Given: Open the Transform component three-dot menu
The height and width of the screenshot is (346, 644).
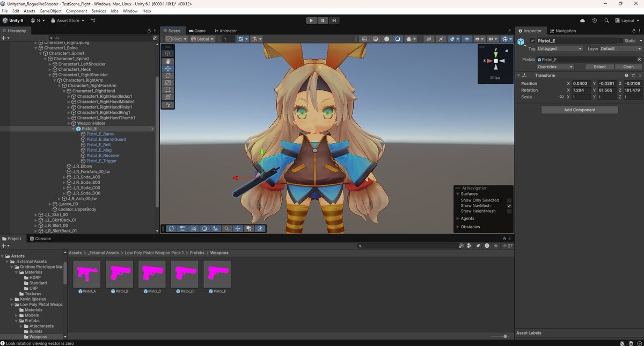Looking at the screenshot, I should [x=639, y=75].
